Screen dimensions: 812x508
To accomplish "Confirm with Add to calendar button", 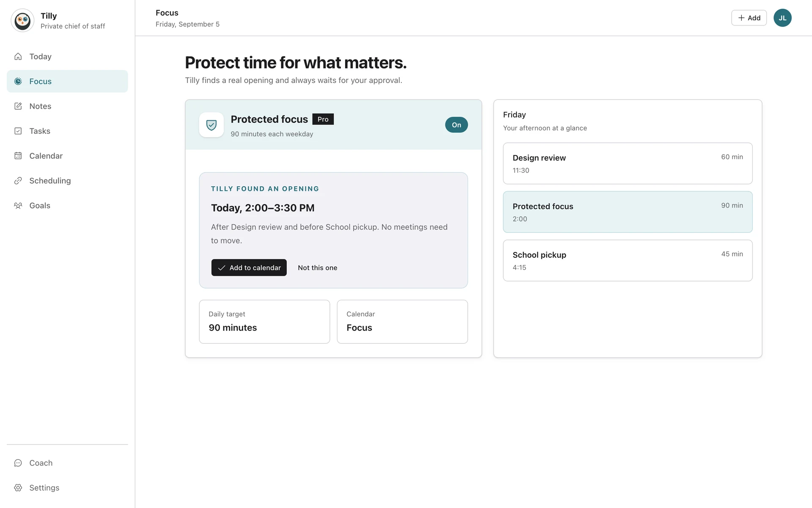I will pos(249,268).
